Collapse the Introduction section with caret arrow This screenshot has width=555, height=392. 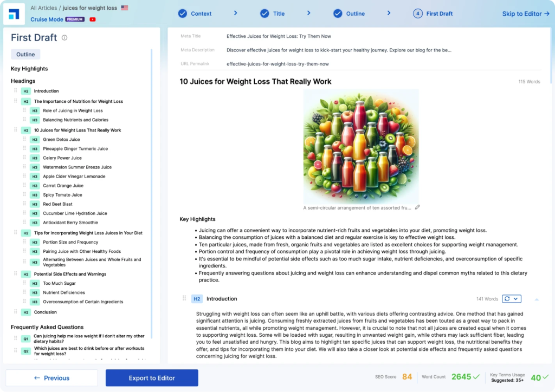pyautogui.click(x=537, y=299)
